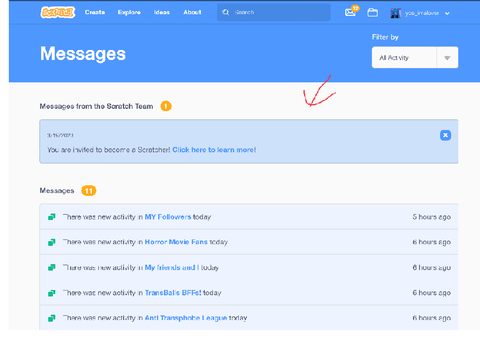The height and width of the screenshot is (360, 480).
Task: Select the About nav item
Action: coord(192,12)
